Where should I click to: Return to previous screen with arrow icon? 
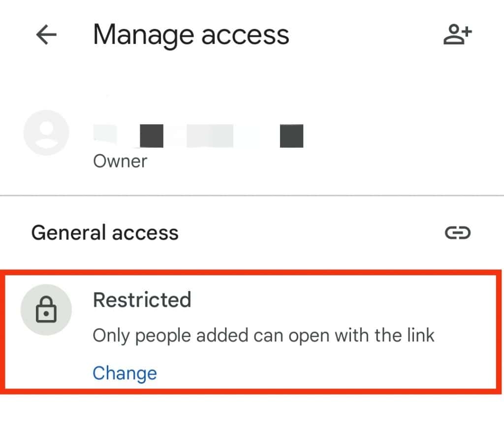[45, 34]
